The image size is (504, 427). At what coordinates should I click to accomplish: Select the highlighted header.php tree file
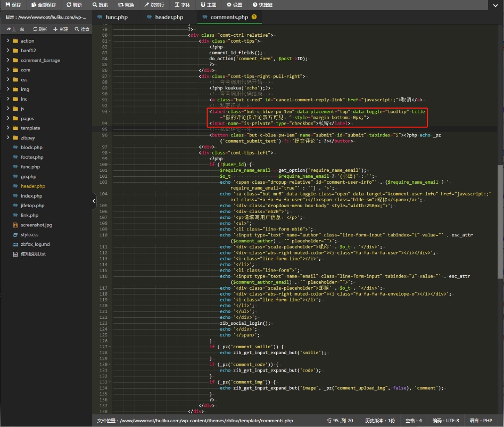[33, 186]
